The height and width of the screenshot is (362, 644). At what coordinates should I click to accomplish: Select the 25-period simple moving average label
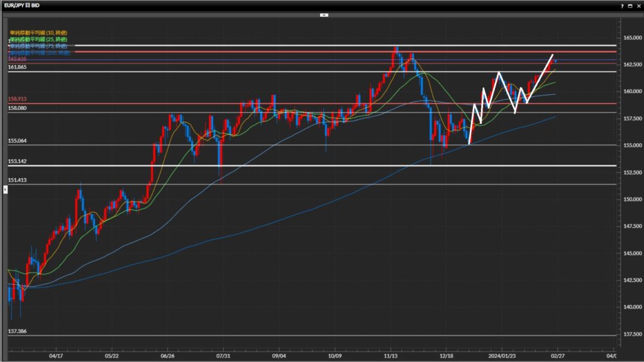(39, 39)
